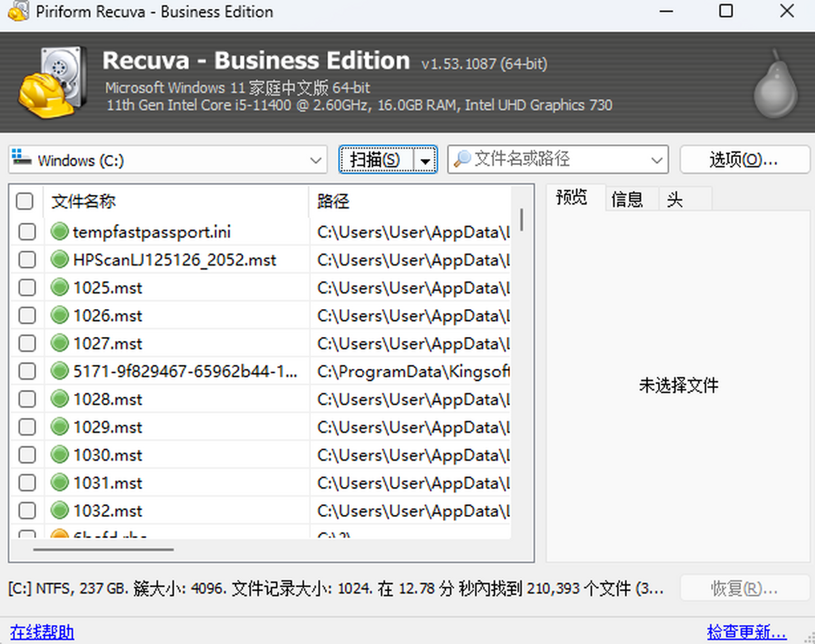Click the green status dot beside HPScanLJ125126_2052.mst
This screenshot has width=815, height=644.
60,260
